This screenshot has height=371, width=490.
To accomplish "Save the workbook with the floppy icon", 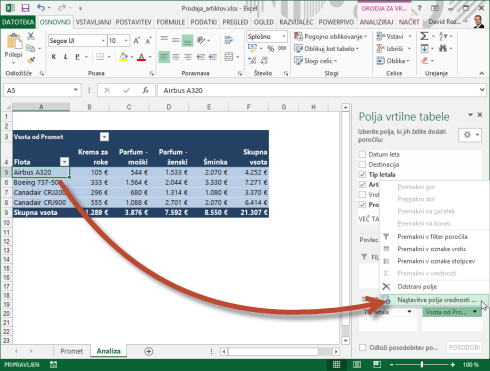I will click(x=25, y=8).
